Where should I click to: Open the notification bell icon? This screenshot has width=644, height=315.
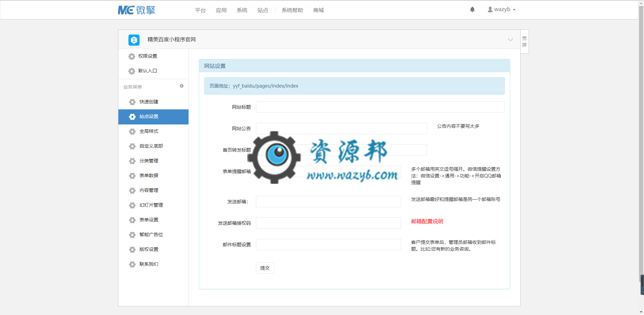[x=472, y=9]
